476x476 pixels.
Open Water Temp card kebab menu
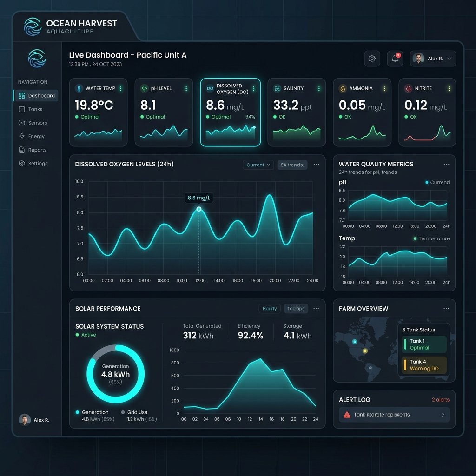tap(121, 88)
